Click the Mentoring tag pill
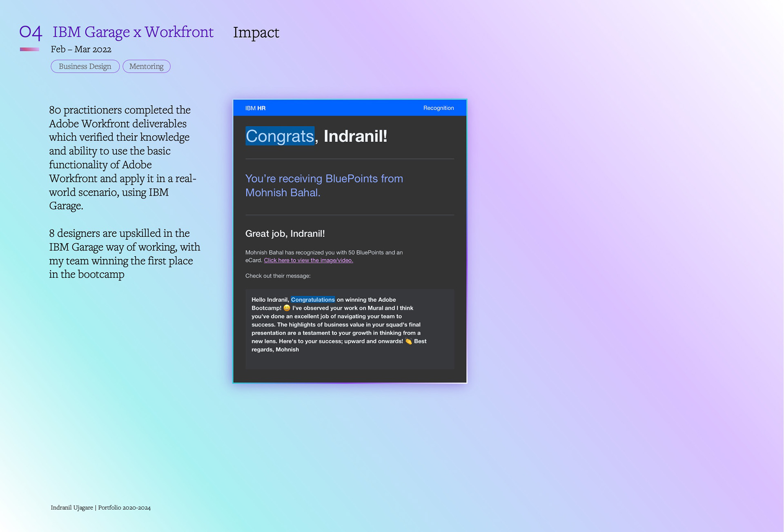Viewport: 784px width, 532px height. click(146, 66)
